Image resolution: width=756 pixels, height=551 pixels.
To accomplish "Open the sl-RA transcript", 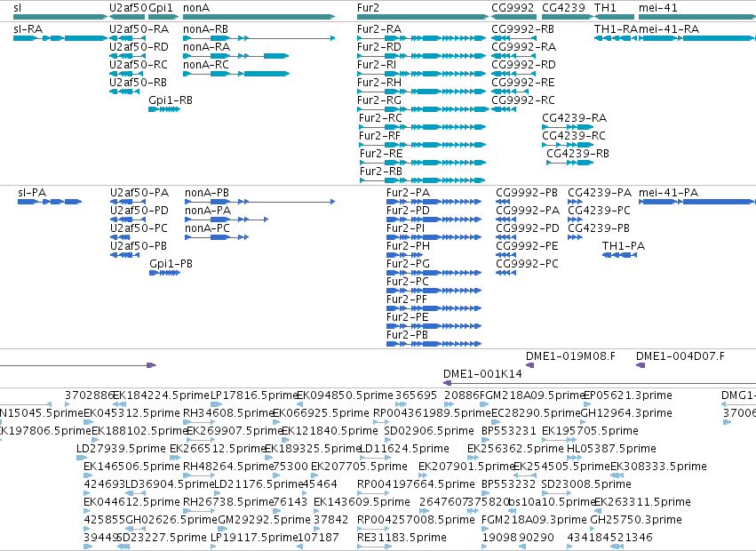I will (28, 29).
